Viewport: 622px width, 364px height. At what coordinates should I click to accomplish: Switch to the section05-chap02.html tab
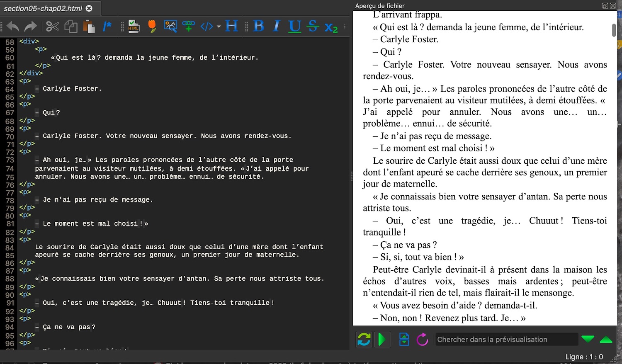tap(43, 8)
